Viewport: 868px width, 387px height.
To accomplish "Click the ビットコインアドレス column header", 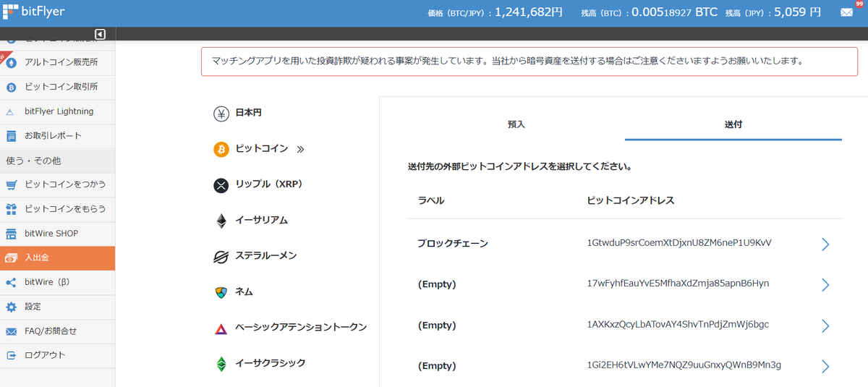I will click(631, 200).
